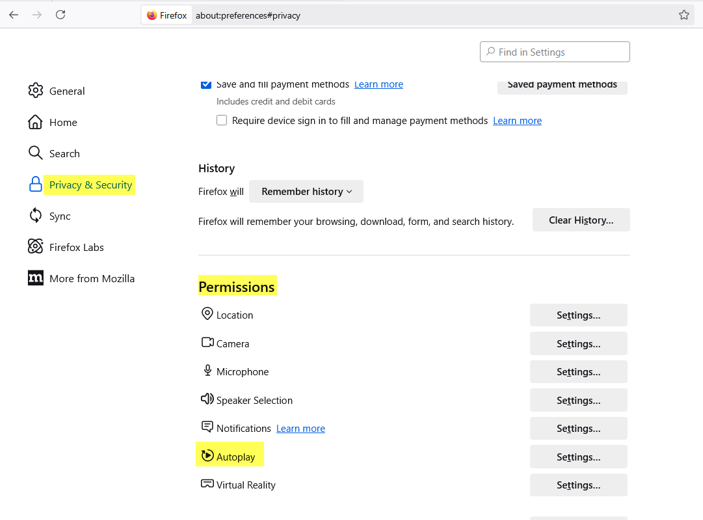
Task: Click the Firefox Labs icon in the sidebar
Action: 35,247
